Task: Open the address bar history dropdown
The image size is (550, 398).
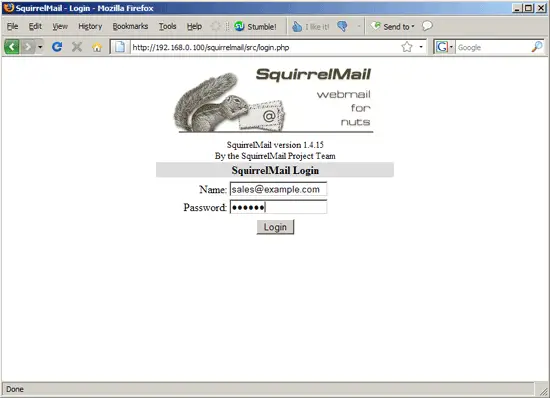Action: coord(421,47)
